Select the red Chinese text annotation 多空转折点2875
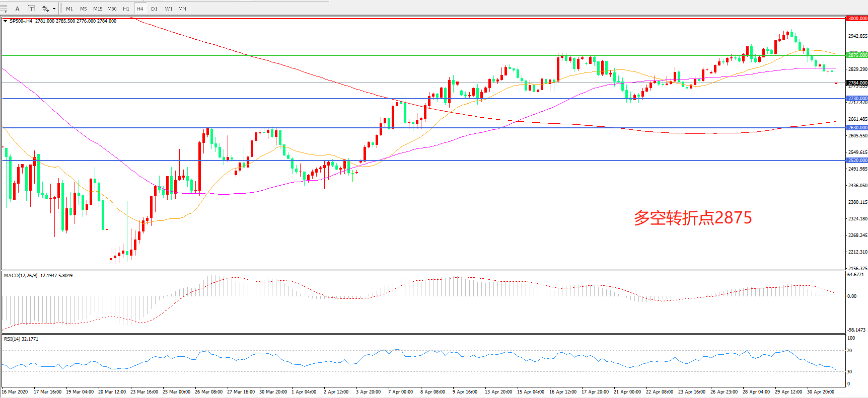The height and width of the screenshot is (398, 868). [x=692, y=217]
